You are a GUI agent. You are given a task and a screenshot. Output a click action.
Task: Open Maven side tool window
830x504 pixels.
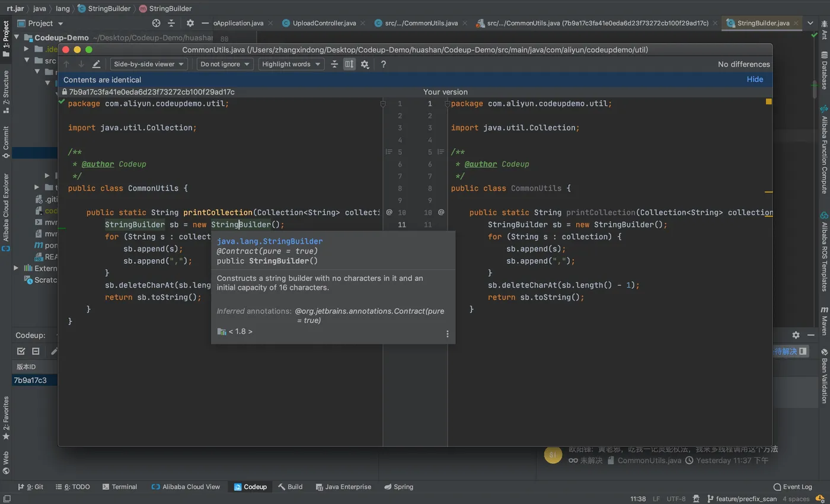pyautogui.click(x=824, y=321)
